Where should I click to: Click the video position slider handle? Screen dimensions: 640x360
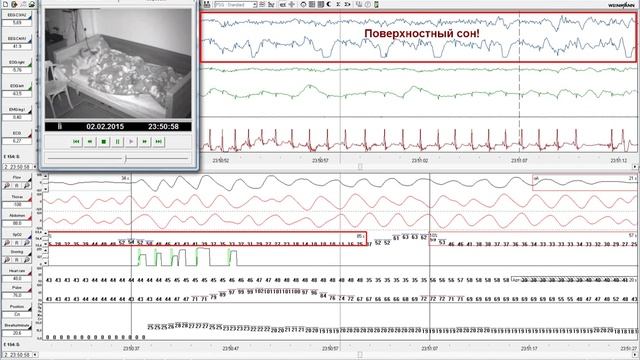126,158
